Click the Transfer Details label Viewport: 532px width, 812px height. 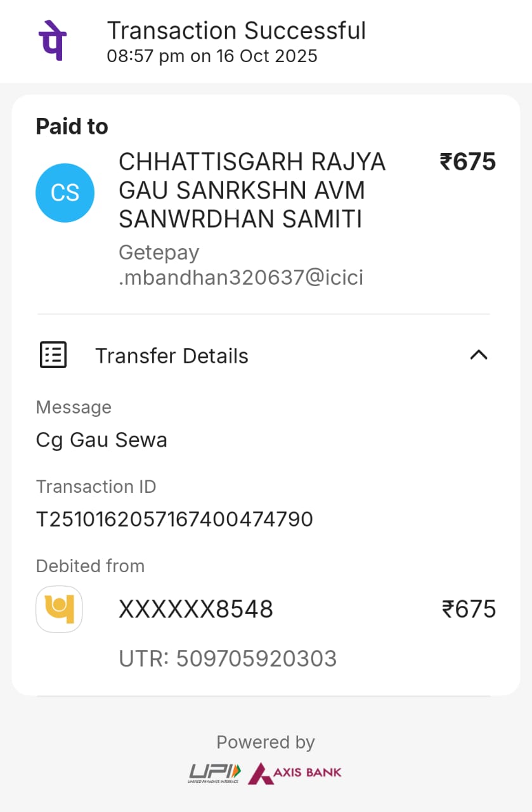click(x=171, y=356)
